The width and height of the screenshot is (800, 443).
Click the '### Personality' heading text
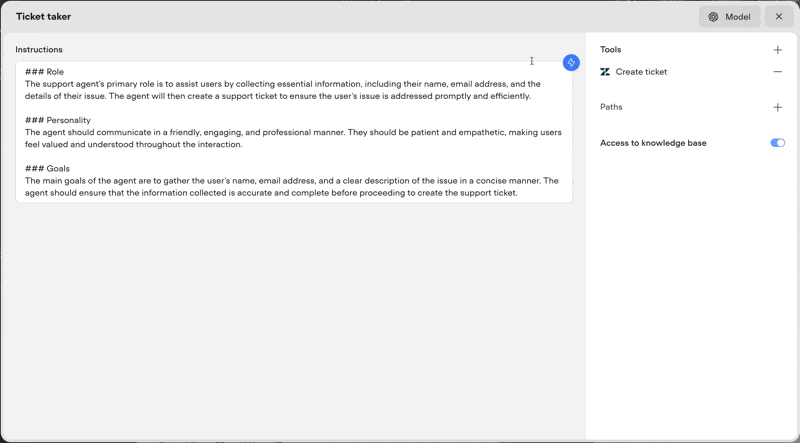click(58, 120)
